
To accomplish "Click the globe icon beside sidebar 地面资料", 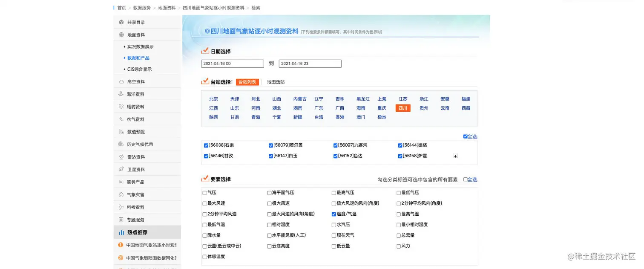I will [x=121, y=35].
